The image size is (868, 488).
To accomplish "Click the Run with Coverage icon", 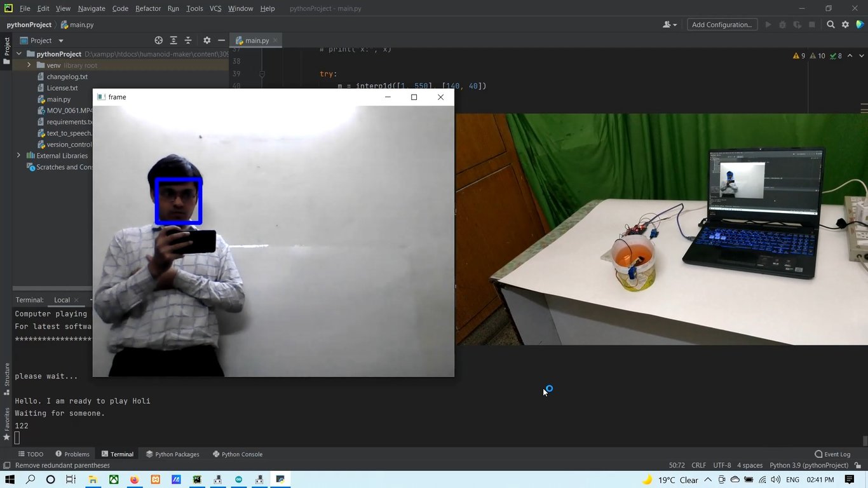I will point(797,25).
